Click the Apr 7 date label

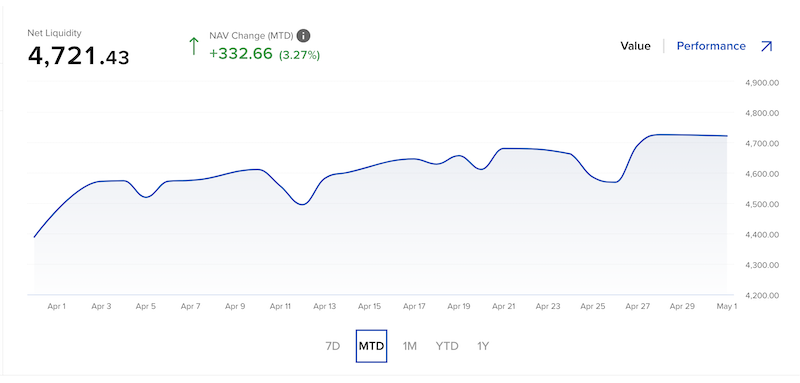tap(190, 307)
